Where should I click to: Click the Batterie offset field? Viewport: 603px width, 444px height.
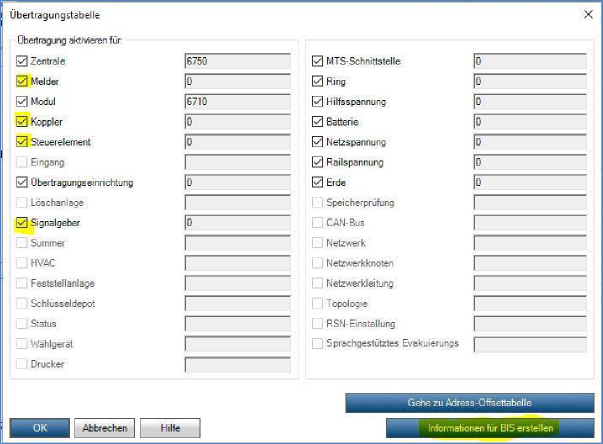tap(530, 122)
